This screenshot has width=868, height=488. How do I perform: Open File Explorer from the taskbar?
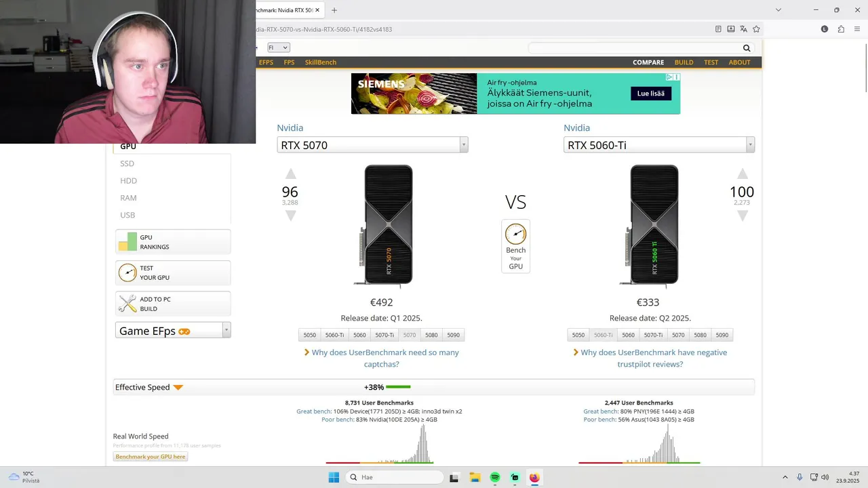475,477
